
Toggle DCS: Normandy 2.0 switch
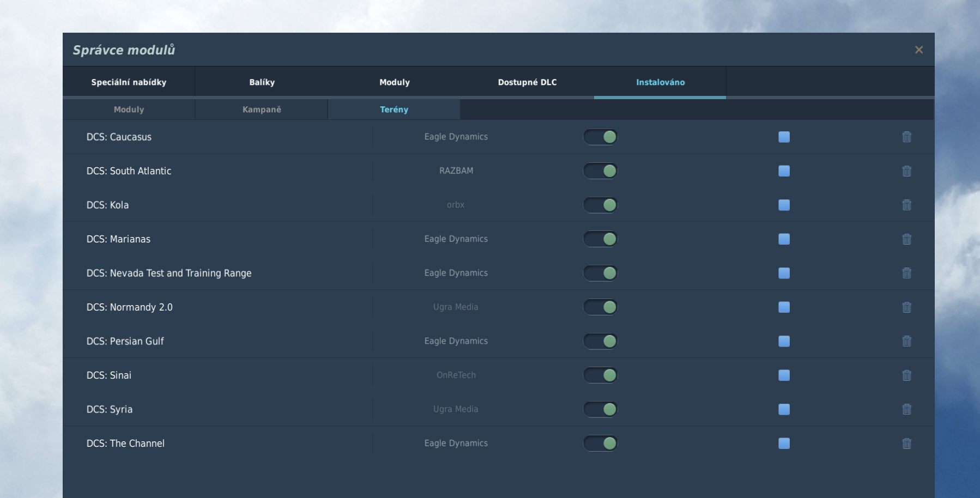pyautogui.click(x=600, y=307)
